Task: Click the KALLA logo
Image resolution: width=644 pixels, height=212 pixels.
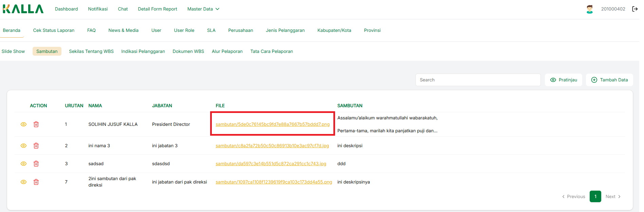Action: click(23, 9)
